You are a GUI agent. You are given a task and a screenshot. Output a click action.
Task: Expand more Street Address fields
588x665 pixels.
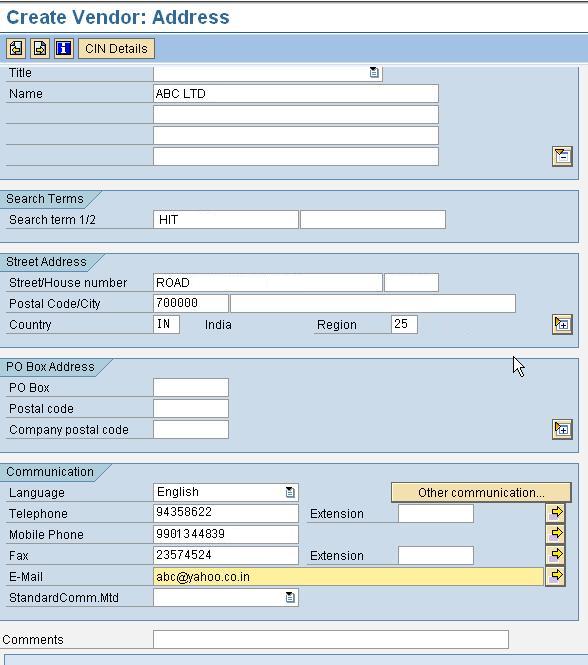tap(562, 324)
